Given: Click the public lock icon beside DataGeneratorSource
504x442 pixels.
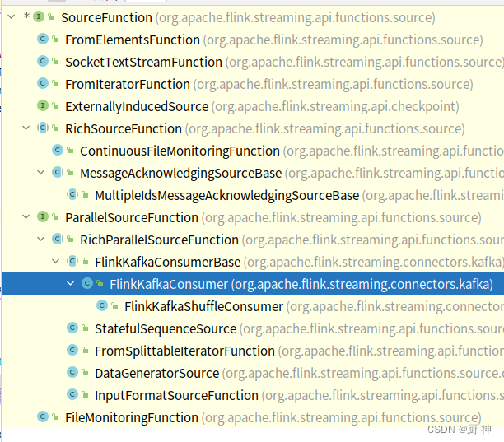Looking at the screenshot, I should [x=85, y=372].
